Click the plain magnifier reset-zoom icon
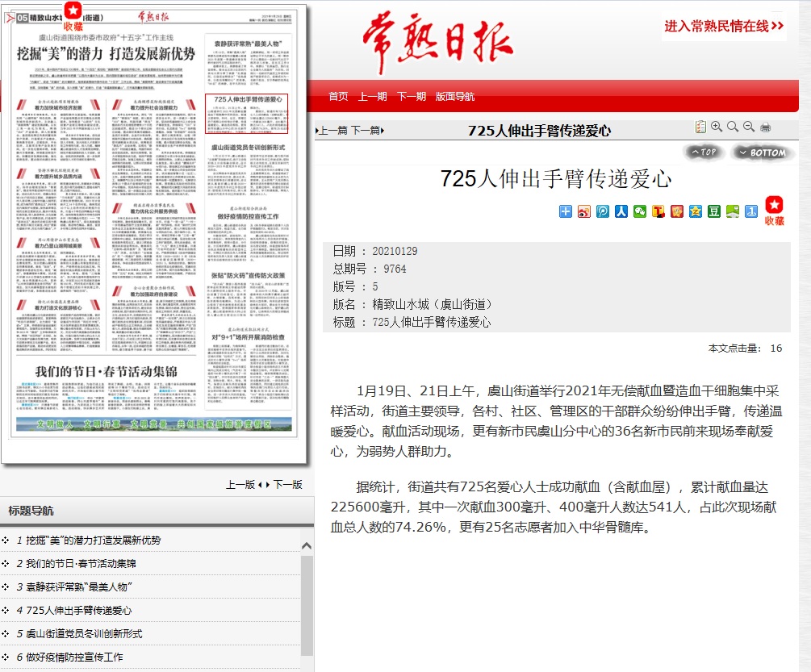Screen dimensions: 811x672 tap(733, 127)
